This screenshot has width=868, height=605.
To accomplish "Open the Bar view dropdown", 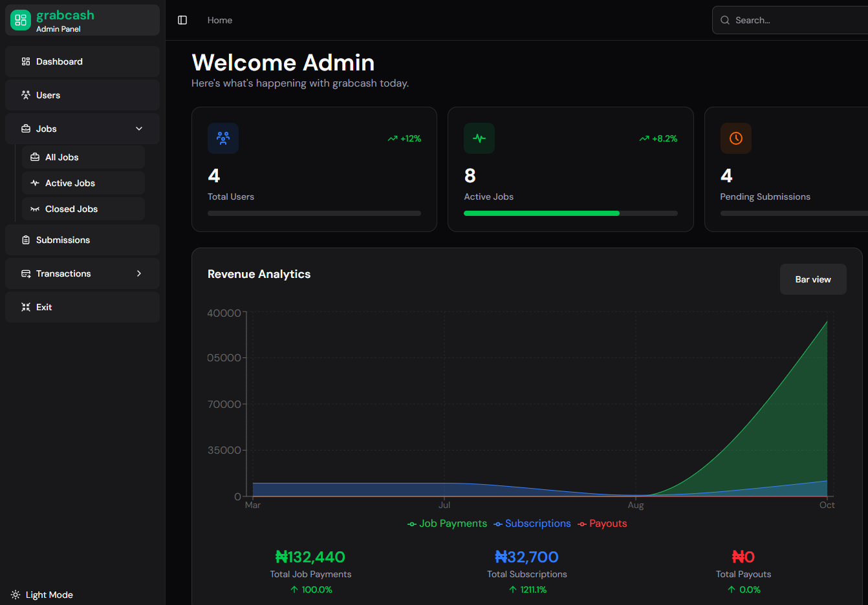I will 812,279.
